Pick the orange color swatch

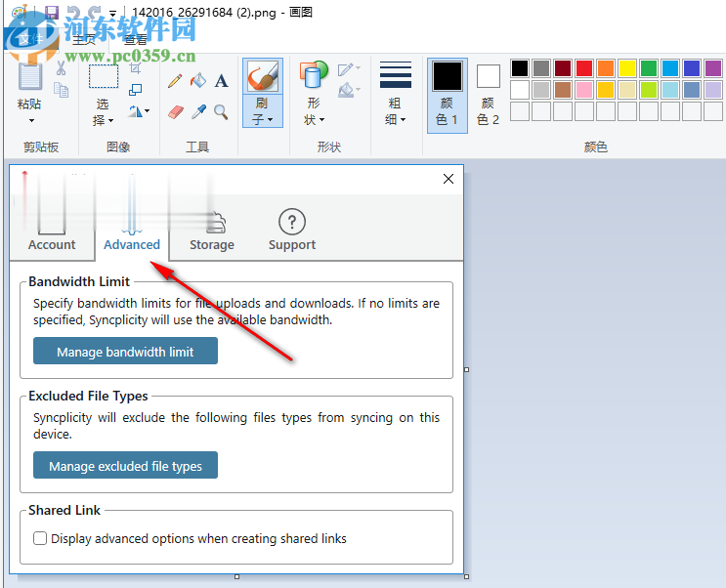tap(606, 68)
